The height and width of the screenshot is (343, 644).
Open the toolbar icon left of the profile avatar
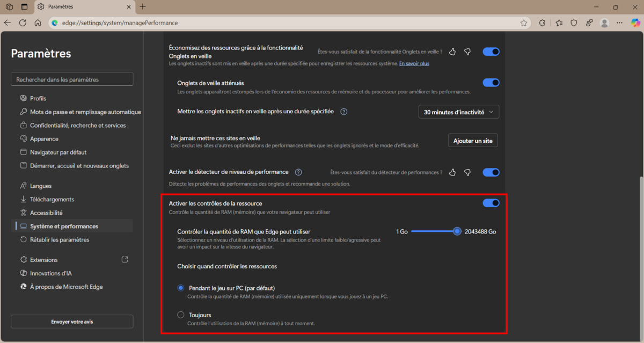(589, 23)
